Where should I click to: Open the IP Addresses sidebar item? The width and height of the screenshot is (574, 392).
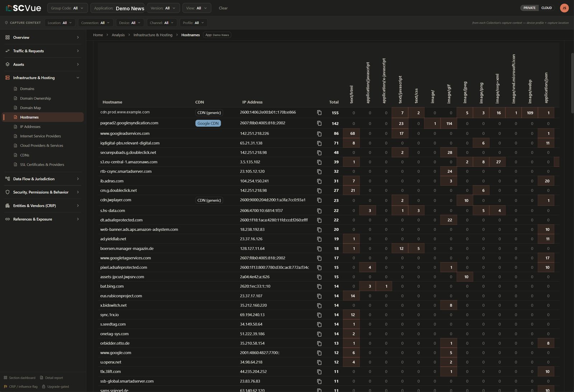[x=30, y=127]
